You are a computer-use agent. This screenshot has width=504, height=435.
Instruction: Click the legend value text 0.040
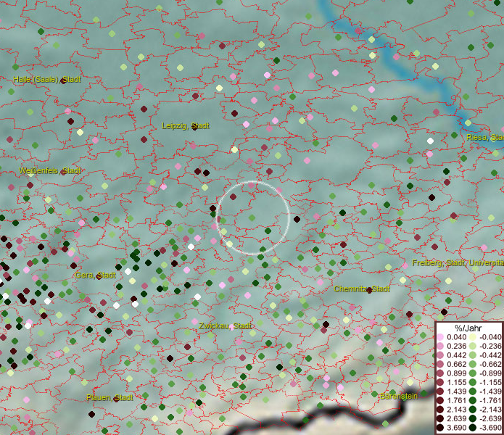point(456,337)
